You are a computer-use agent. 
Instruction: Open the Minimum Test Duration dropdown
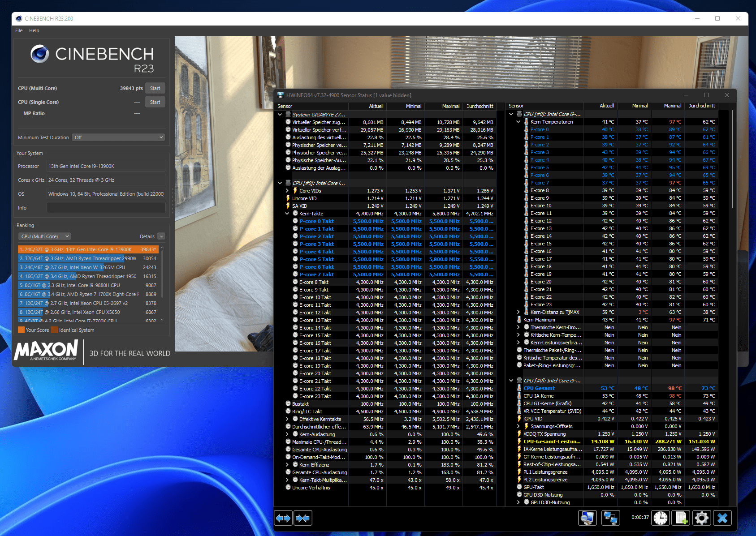point(118,137)
